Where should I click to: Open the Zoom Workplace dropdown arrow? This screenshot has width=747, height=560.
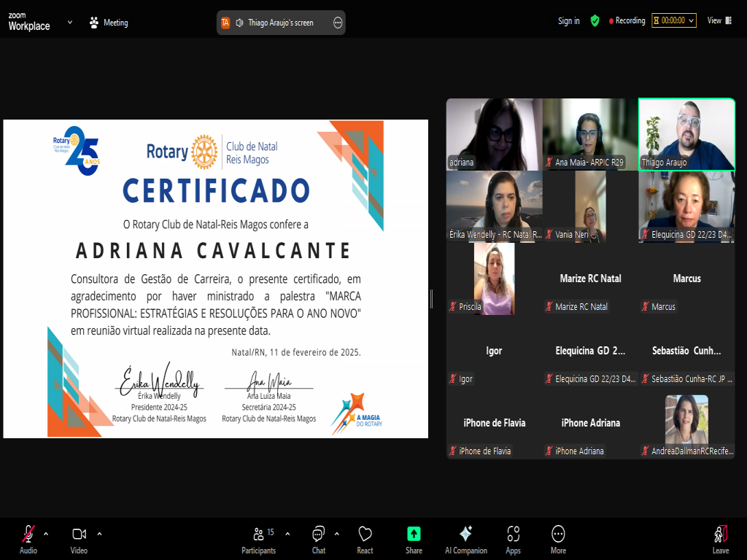[70, 22]
